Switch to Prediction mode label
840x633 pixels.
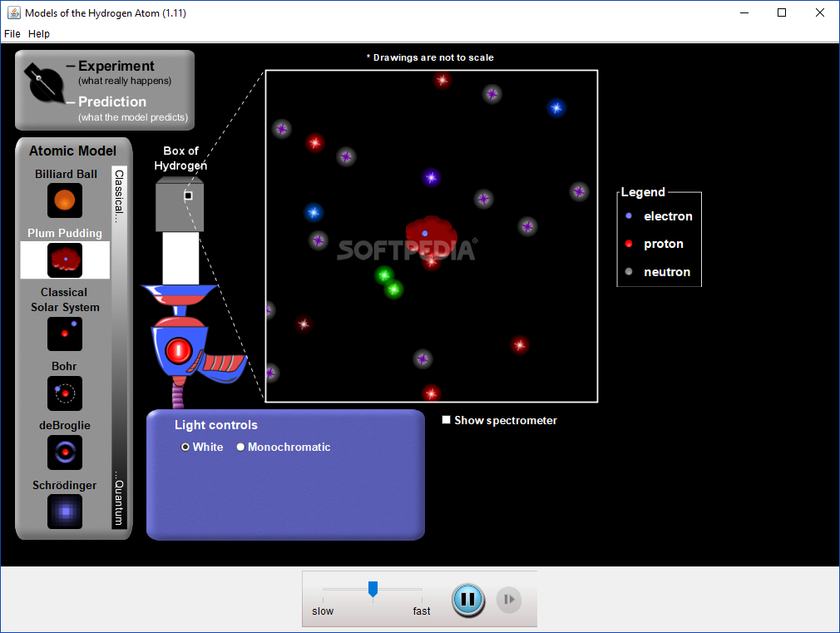click(112, 101)
